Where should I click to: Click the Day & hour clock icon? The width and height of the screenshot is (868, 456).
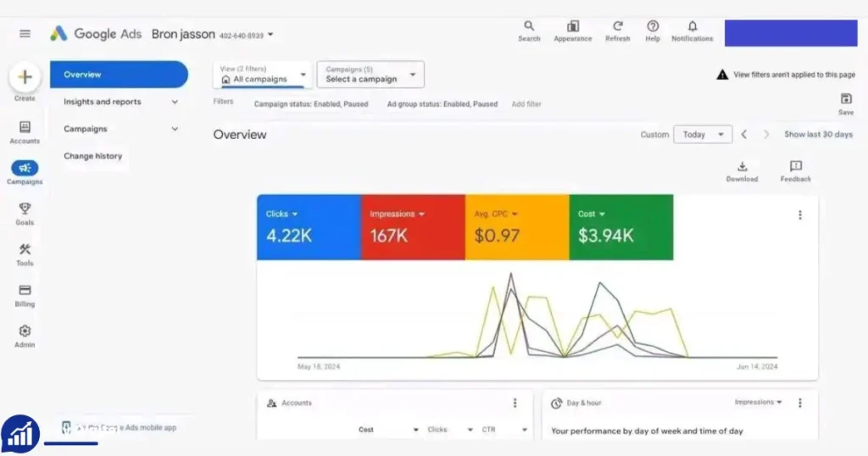click(x=556, y=403)
